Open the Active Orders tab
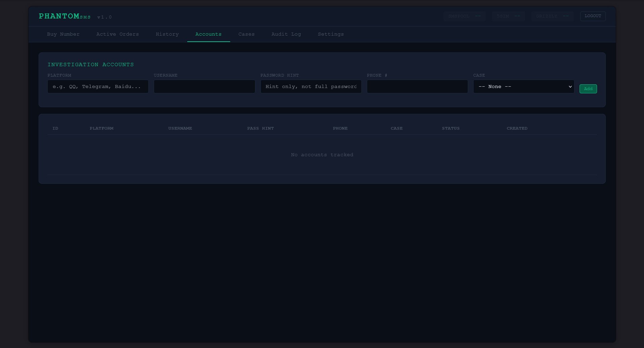The height and width of the screenshot is (348, 644). [117, 34]
